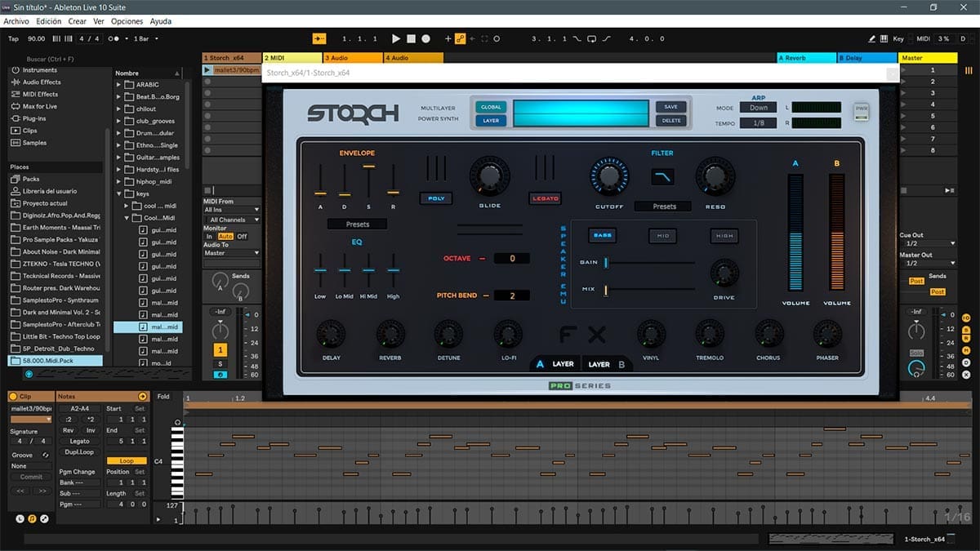Toggle the computer MIDI keyboard icon
Image resolution: width=980 pixels, height=551 pixels.
[884, 38]
